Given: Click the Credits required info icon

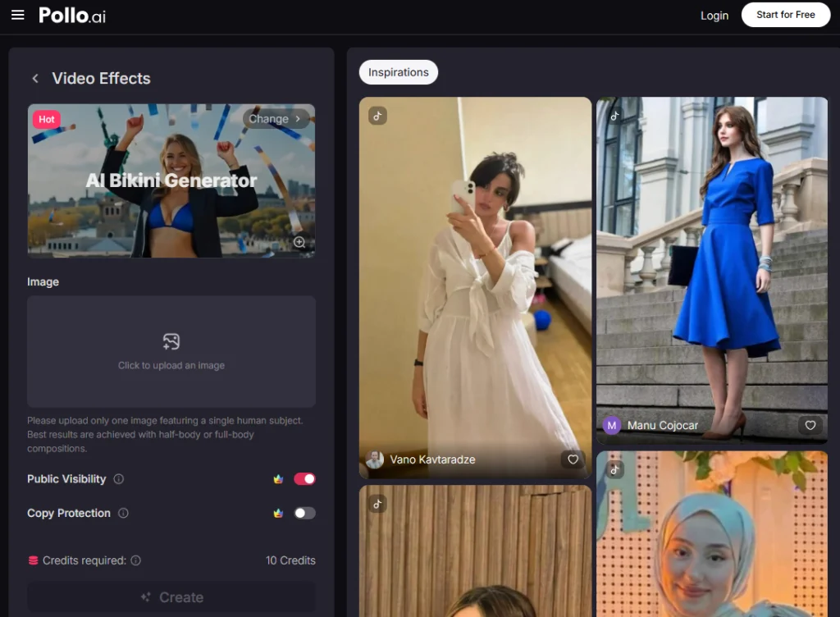Looking at the screenshot, I should [x=136, y=560].
